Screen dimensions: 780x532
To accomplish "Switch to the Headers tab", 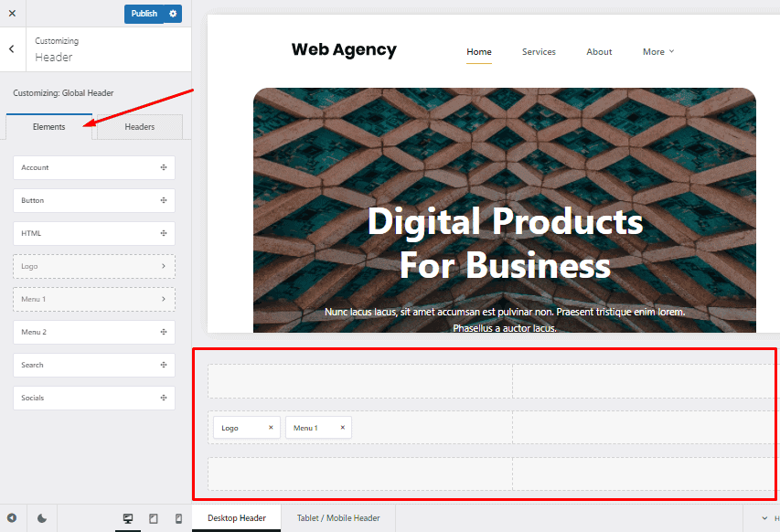I will point(140,127).
